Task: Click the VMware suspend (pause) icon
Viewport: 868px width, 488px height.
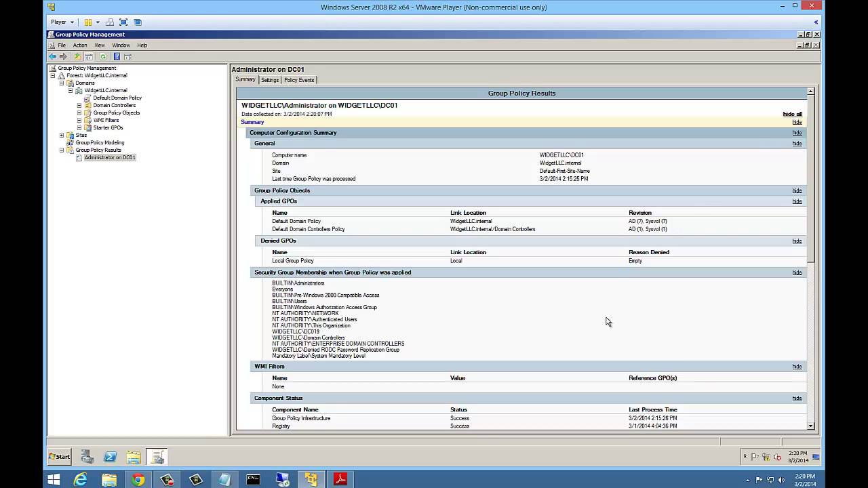Action: (88, 22)
